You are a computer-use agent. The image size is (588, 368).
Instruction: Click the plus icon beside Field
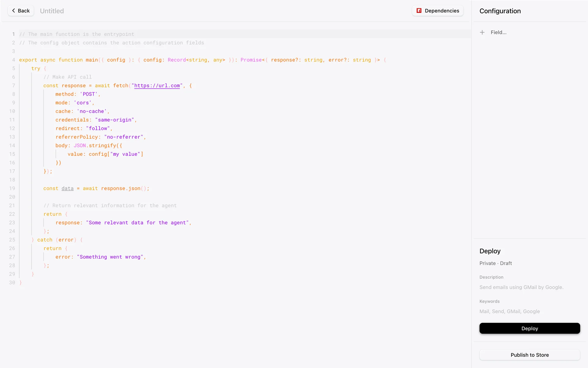coord(482,33)
